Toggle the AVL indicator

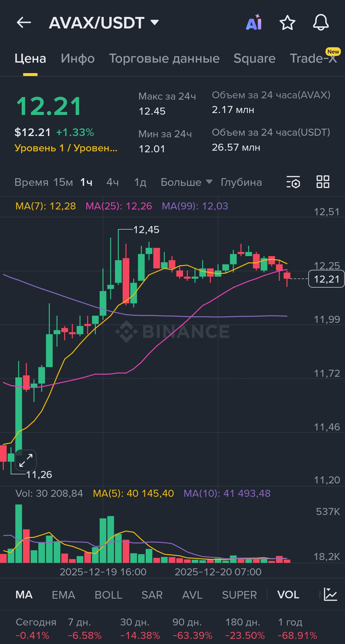click(192, 595)
